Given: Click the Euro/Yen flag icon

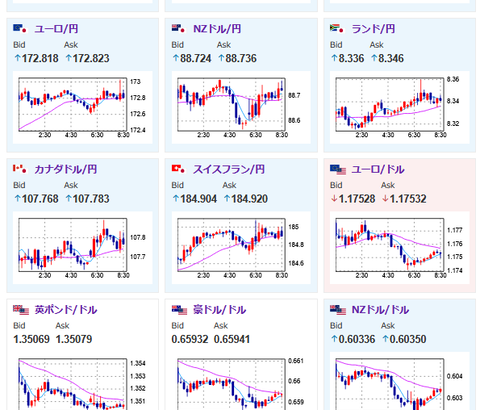Looking at the screenshot, I should pyautogui.click(x=20, y=29).
